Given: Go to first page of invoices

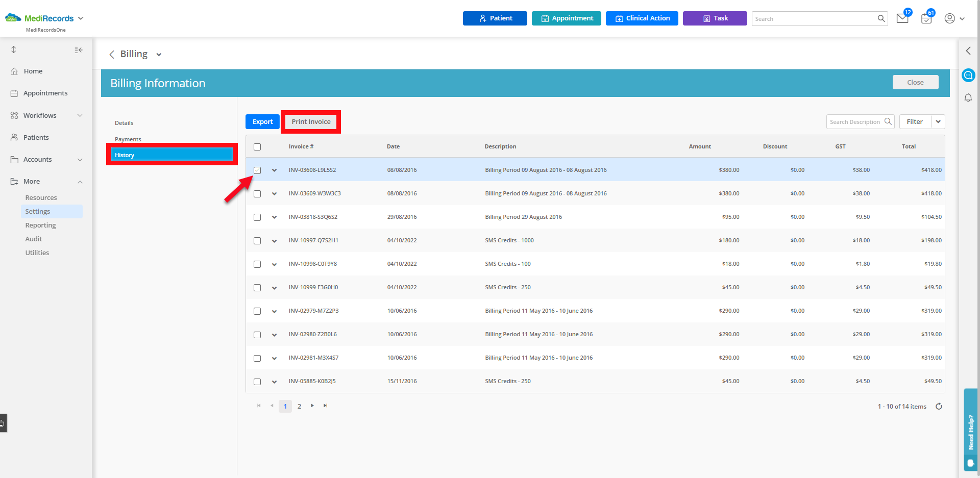Looking at the screenshot, I should (x=259, y=406).
